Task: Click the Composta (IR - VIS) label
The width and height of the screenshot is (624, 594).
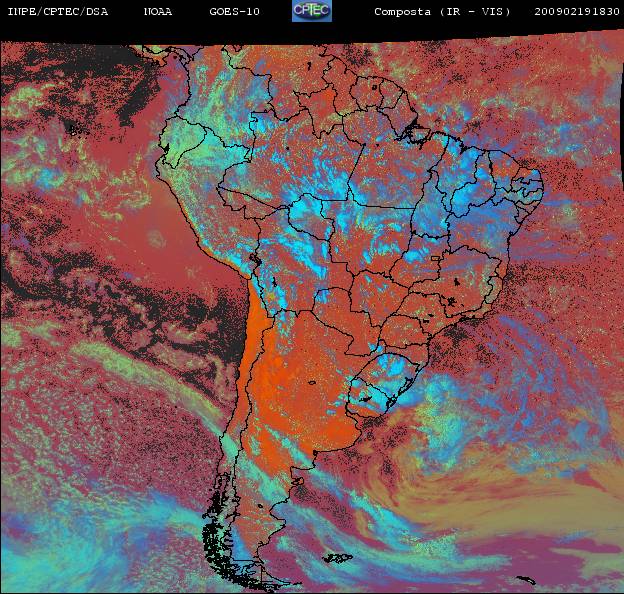Action: tap(442, 12)
